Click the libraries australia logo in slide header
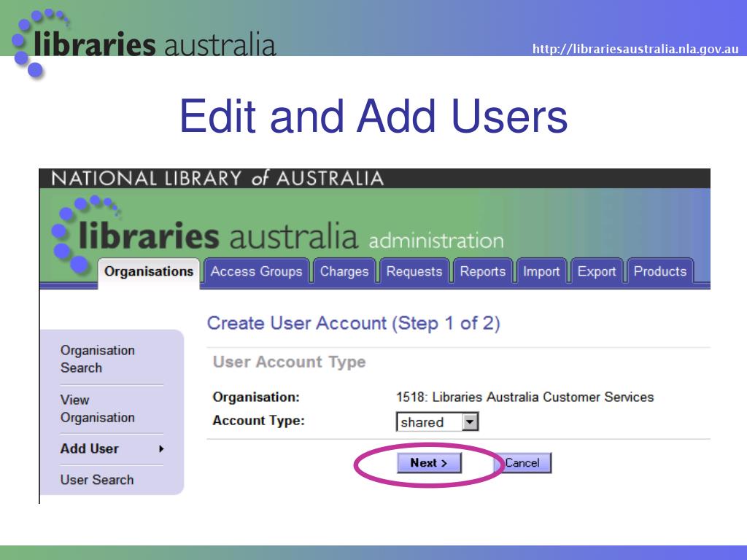747x560 pixels. pyautogui.click(x=144, y=44)
